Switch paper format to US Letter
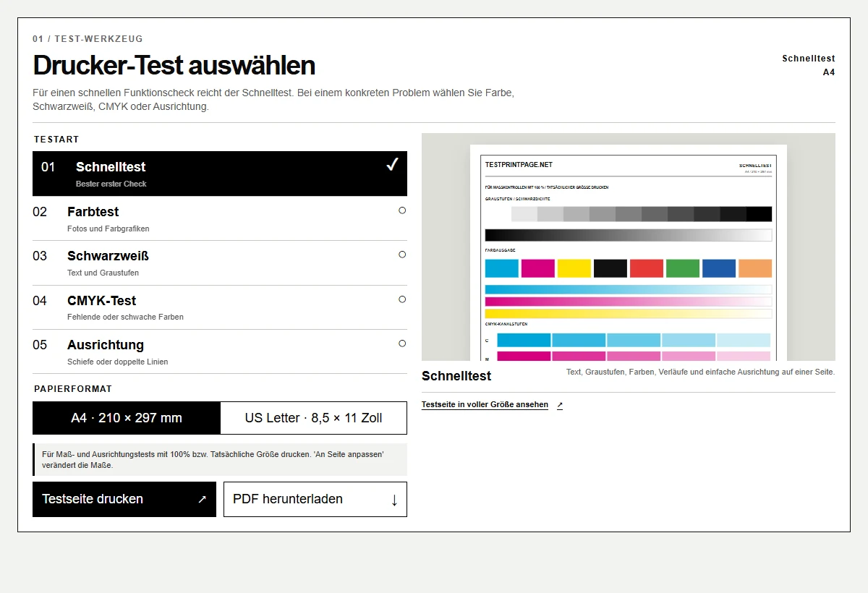 (x=313, y=418)
